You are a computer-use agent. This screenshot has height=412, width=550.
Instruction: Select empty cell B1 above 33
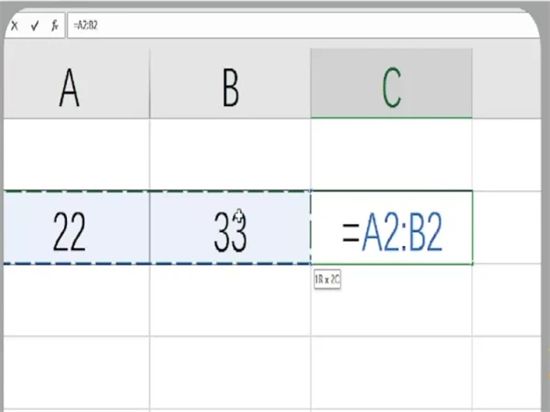pos(230,155)
